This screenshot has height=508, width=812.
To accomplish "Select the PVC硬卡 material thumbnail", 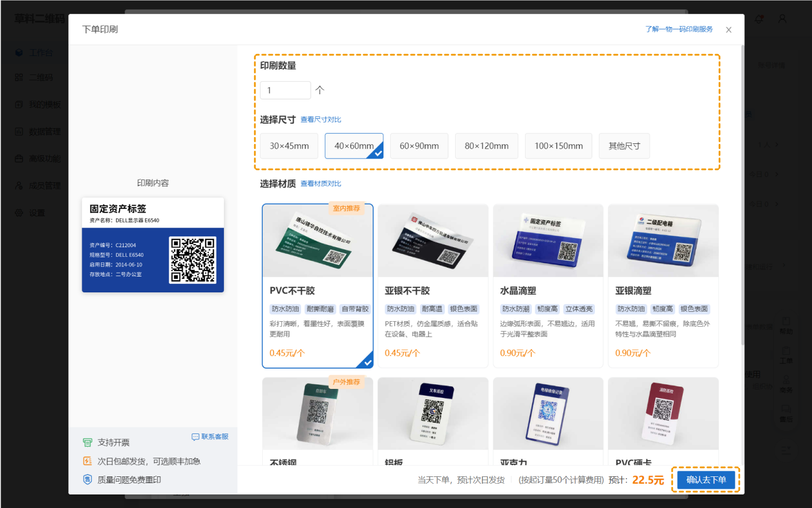I will (663, 414).
